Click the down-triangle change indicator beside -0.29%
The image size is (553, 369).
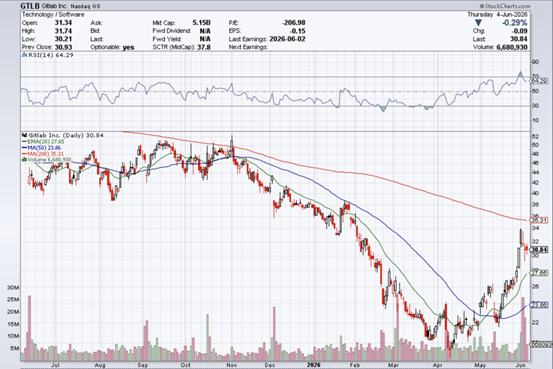[x=478, y=23]
